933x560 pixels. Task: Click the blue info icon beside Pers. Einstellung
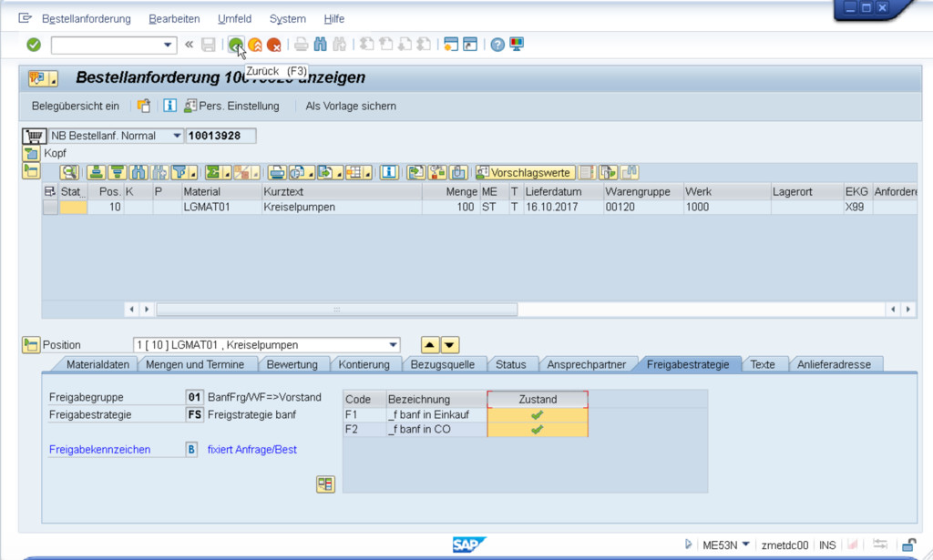pos(169,106)
